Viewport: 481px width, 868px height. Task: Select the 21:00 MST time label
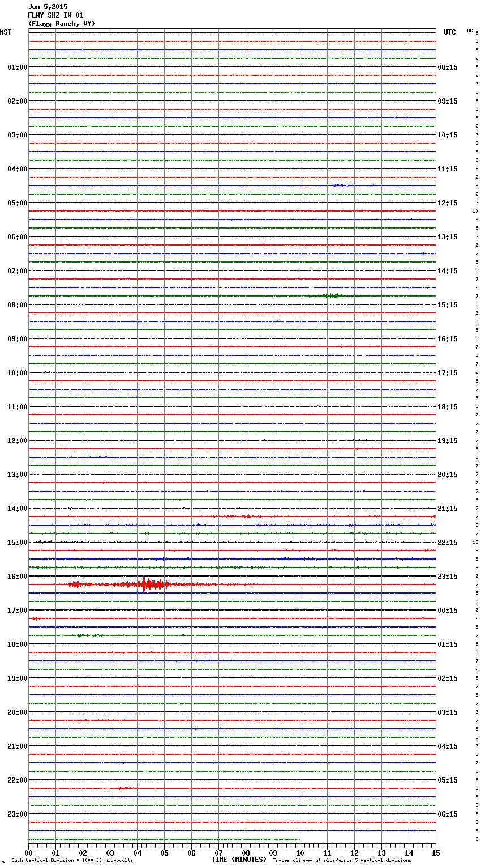(18, 746)
